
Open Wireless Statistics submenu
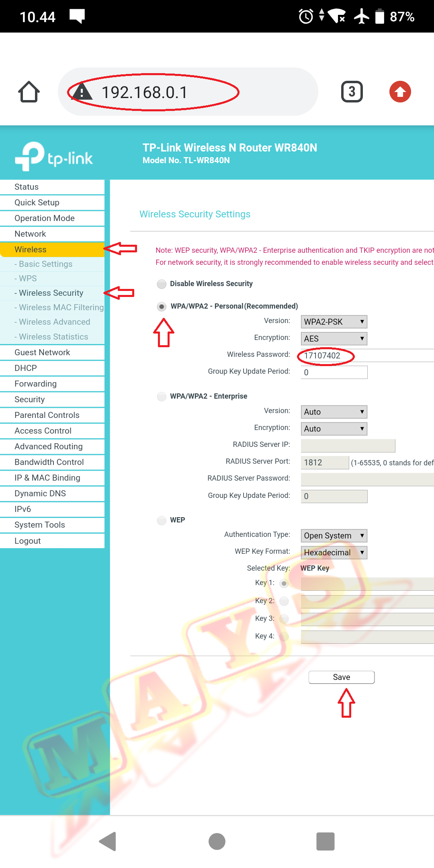pyautogui.click(x=52, y=337)
